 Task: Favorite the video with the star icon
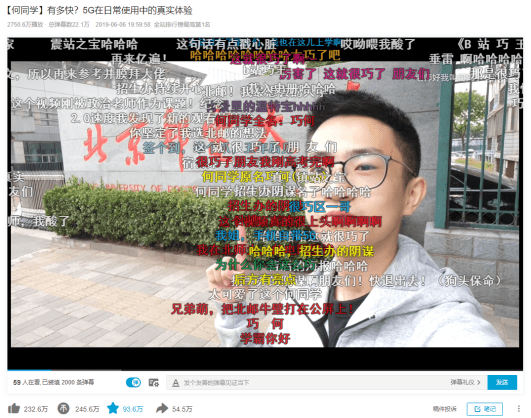pyautogui.click(x=113, y=409)
